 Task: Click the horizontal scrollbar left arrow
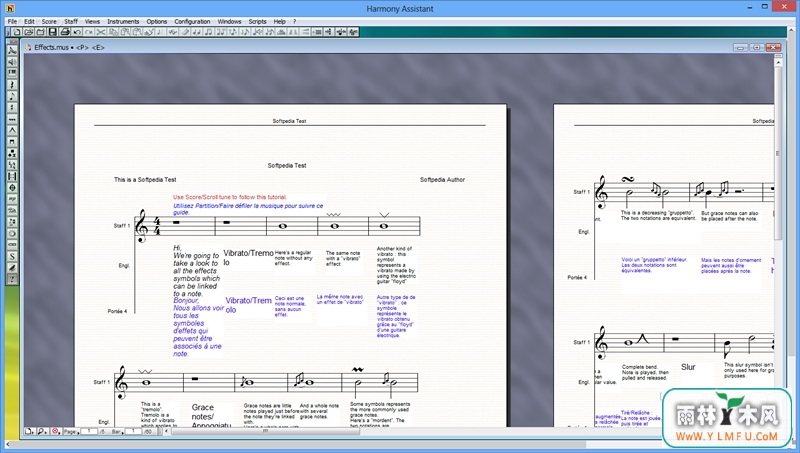[166, 432]
